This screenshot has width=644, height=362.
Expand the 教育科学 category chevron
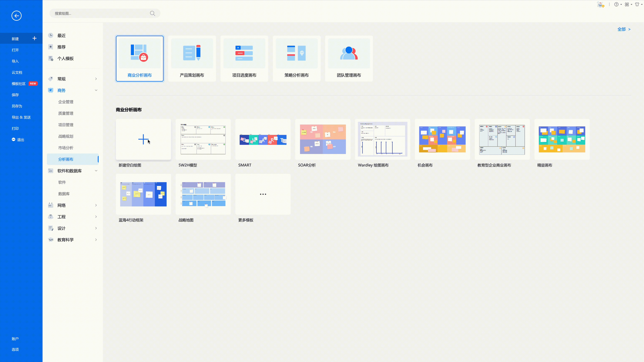click(x=96, y=240)
